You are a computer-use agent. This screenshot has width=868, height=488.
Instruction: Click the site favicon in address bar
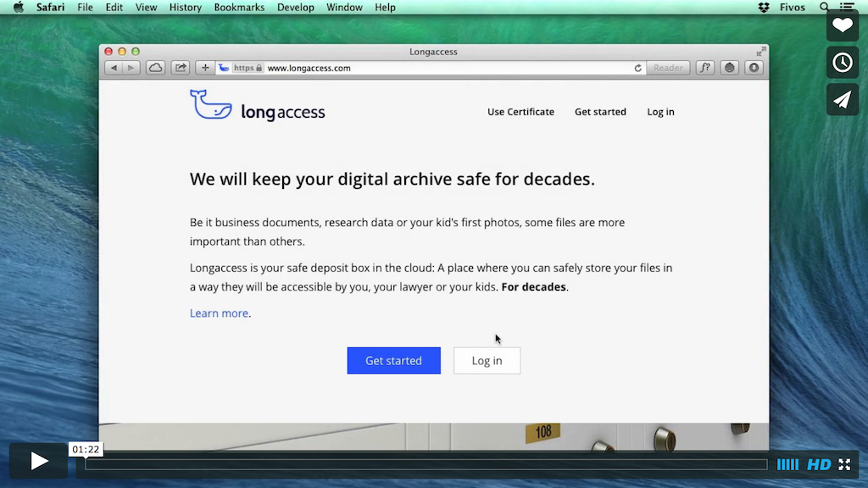[224, 68]
